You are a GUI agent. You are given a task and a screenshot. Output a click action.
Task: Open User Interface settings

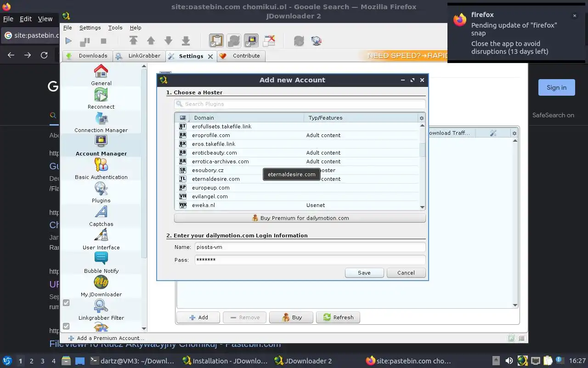(101, 239)
